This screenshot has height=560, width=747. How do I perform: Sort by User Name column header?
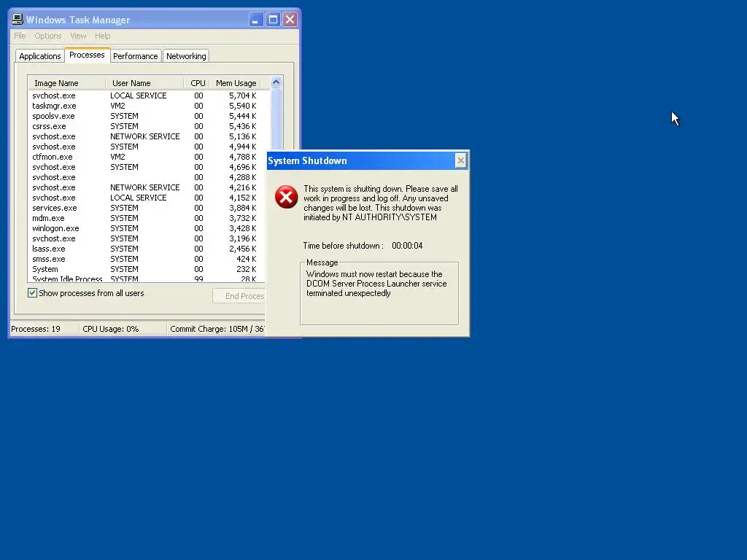click(144, 83)
